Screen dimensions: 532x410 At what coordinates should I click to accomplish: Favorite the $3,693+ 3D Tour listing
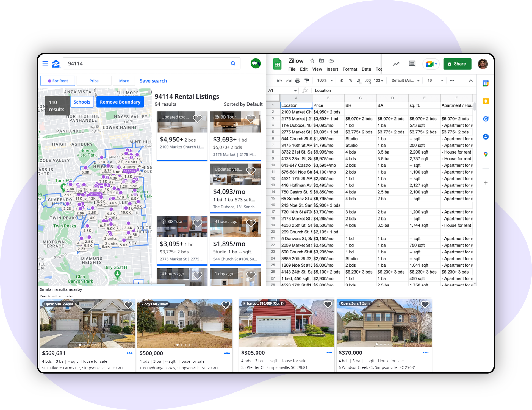[x=251, y=119]
